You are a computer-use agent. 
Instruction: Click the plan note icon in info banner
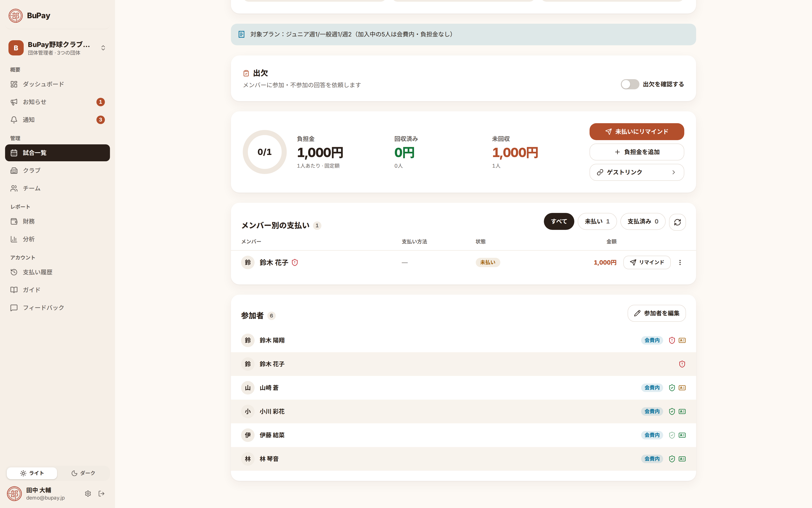241,34
